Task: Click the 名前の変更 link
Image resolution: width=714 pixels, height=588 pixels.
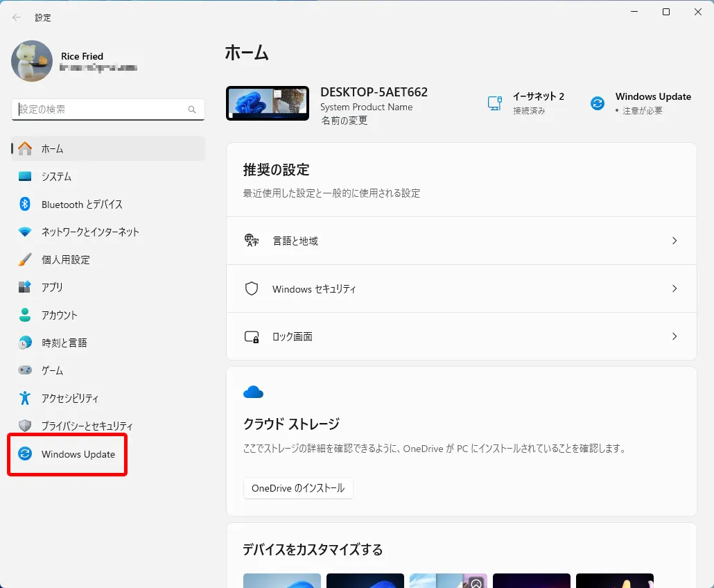Action: point(345,120)
